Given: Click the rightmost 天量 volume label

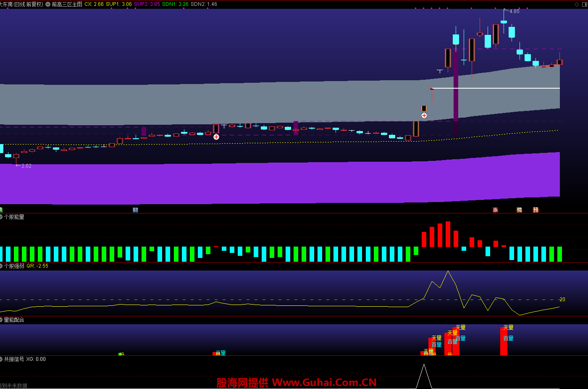Looking at the screenshot, I should point(508,327).
